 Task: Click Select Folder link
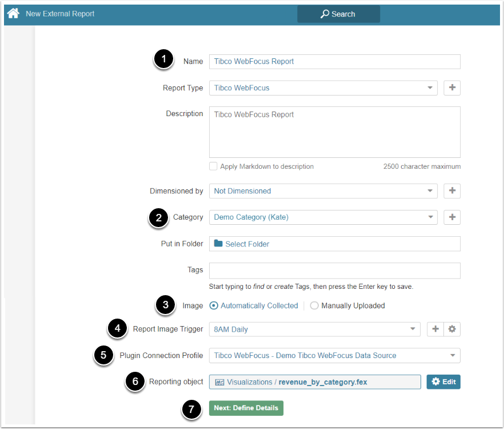pos(247,244)
